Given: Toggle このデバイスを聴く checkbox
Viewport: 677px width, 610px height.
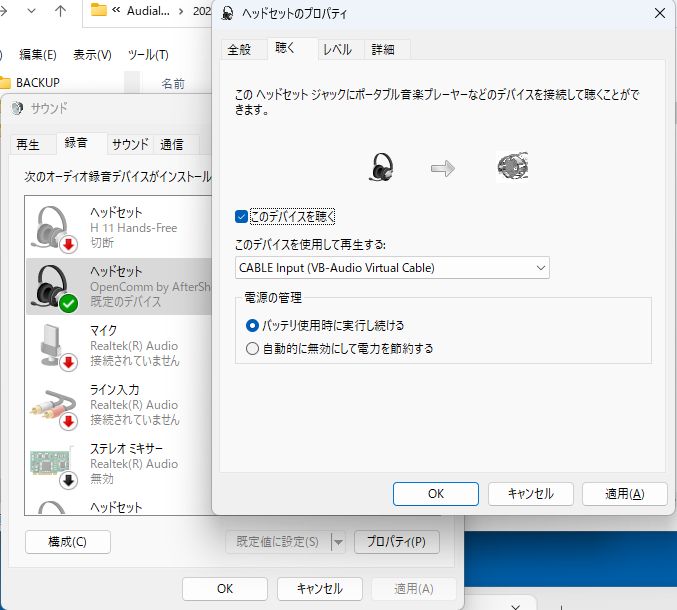Looking at the screenshot, I should pos(241,216).
